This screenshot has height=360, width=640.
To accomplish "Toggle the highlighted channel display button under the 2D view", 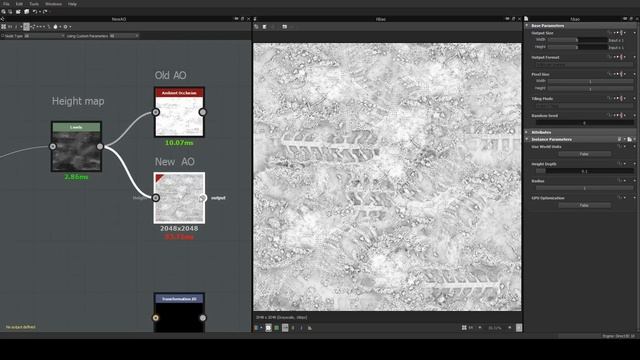I will click(268, 328).
